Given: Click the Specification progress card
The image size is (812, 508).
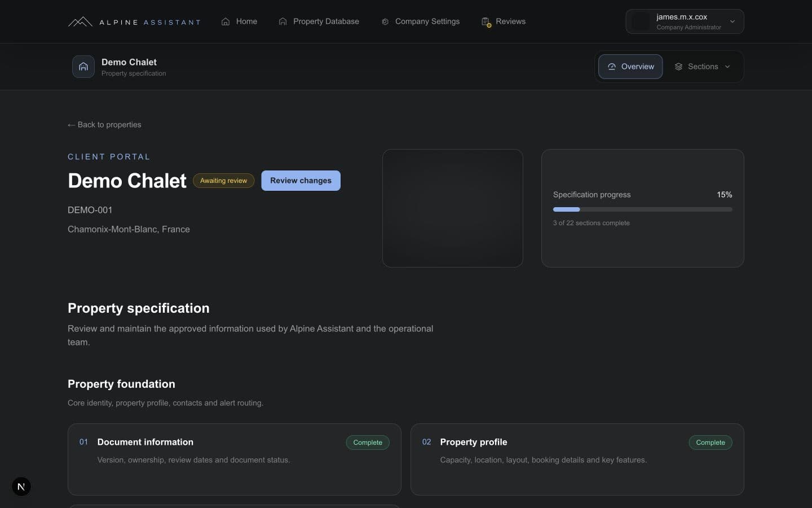Looking at the screenshot, I should pos(643,208).
